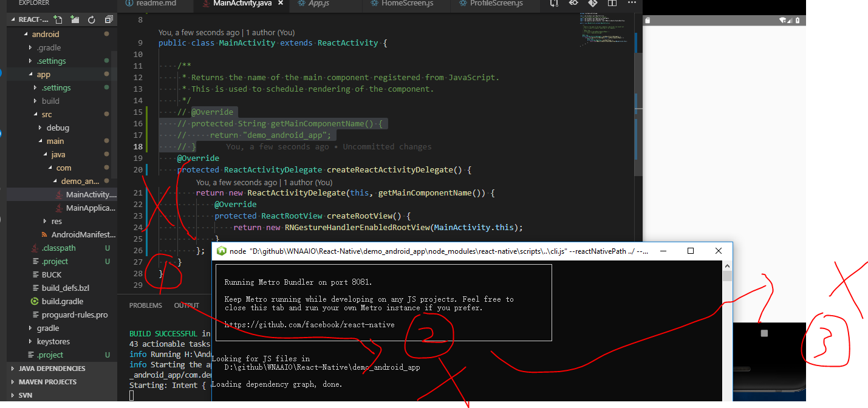Viewport: 868px width, 408px height.
Task: Collapse the android folder
Action: [26, 34]
